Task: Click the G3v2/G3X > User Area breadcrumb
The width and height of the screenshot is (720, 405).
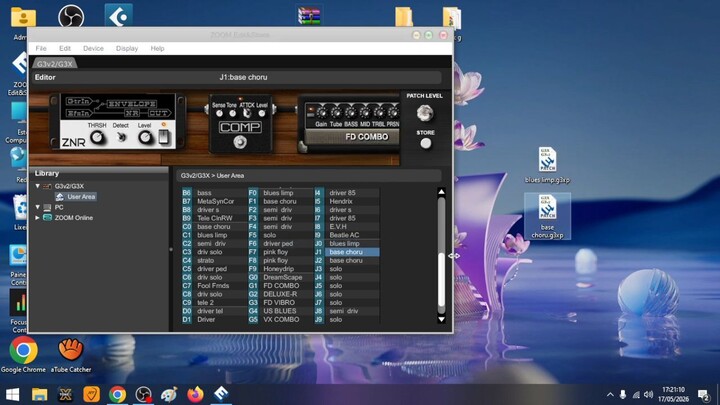Action: tap(212, 175)
